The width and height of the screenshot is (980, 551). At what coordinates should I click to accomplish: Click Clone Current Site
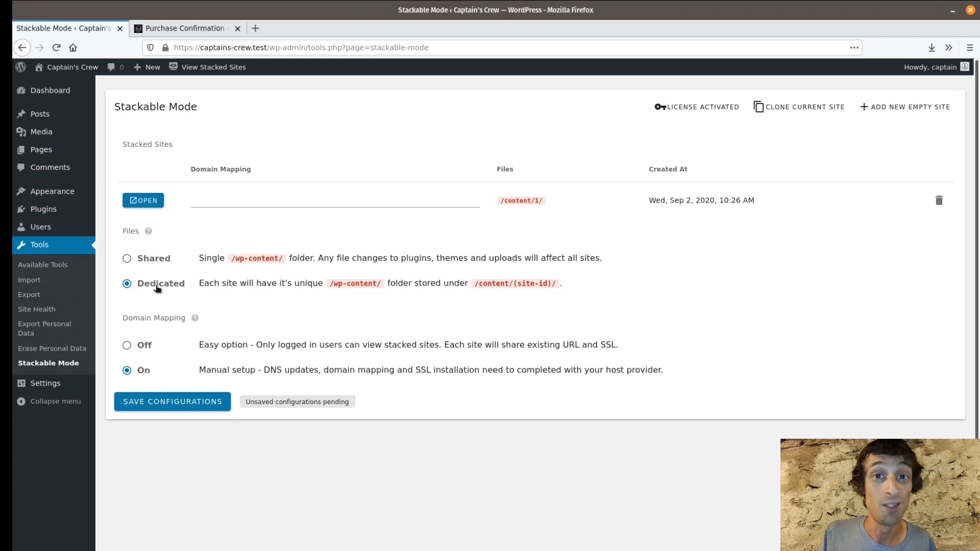[799, 107]
